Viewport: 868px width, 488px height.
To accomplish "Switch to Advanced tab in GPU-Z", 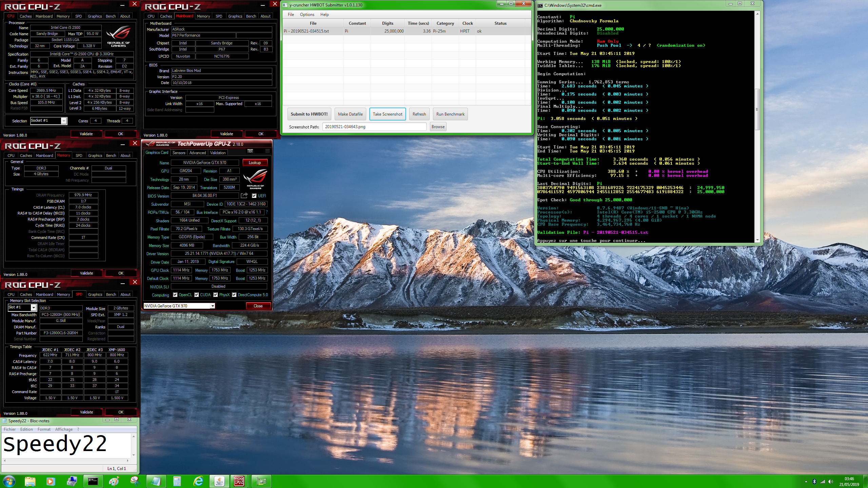I will click(197, 153).
